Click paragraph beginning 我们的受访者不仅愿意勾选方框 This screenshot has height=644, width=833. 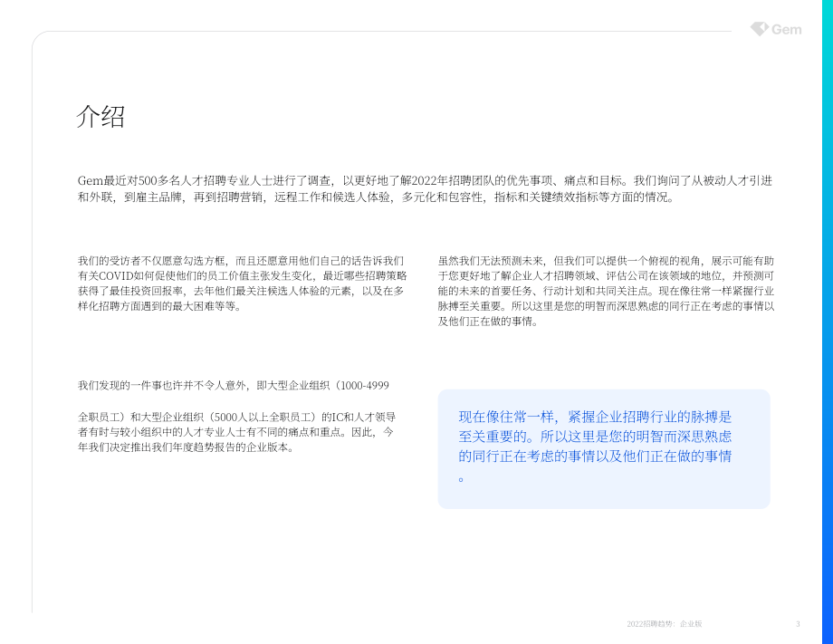tap(243, 284)
